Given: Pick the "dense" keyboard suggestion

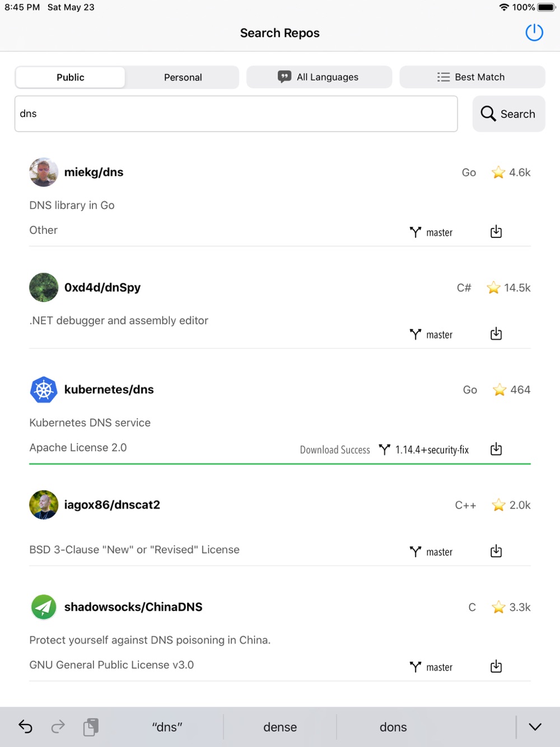Looking at the screenshot, I should (x=280, y=727).
